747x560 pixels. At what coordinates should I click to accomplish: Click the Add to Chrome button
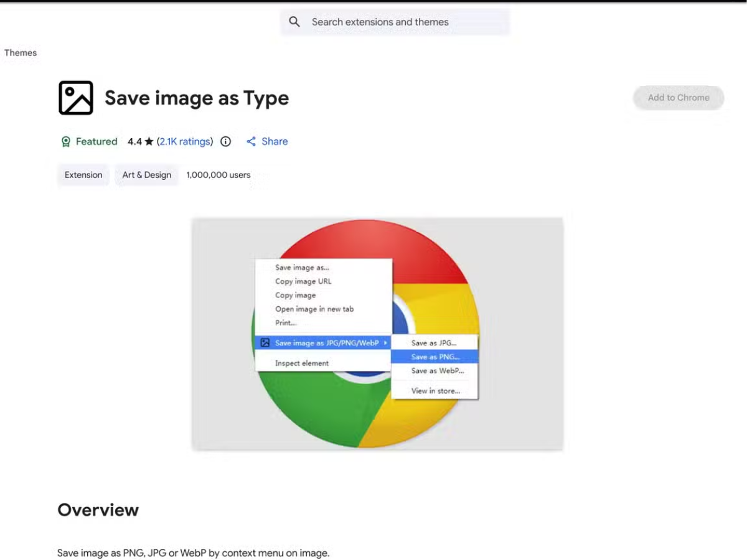click(678, 98)
